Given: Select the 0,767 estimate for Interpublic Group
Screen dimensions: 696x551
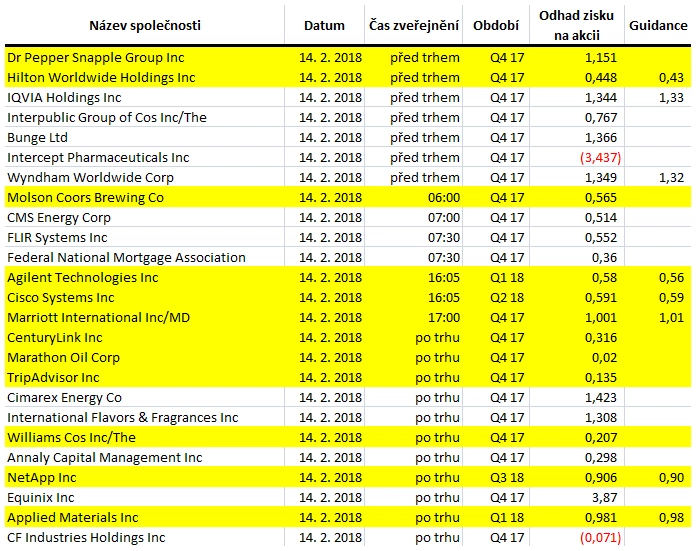Looking at the screenshot, I should [601, 118].
